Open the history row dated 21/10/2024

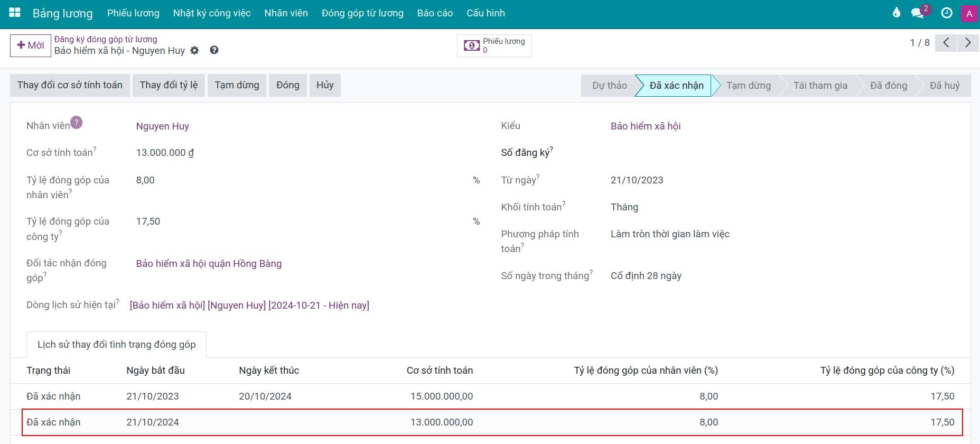[x=153, y=422]
